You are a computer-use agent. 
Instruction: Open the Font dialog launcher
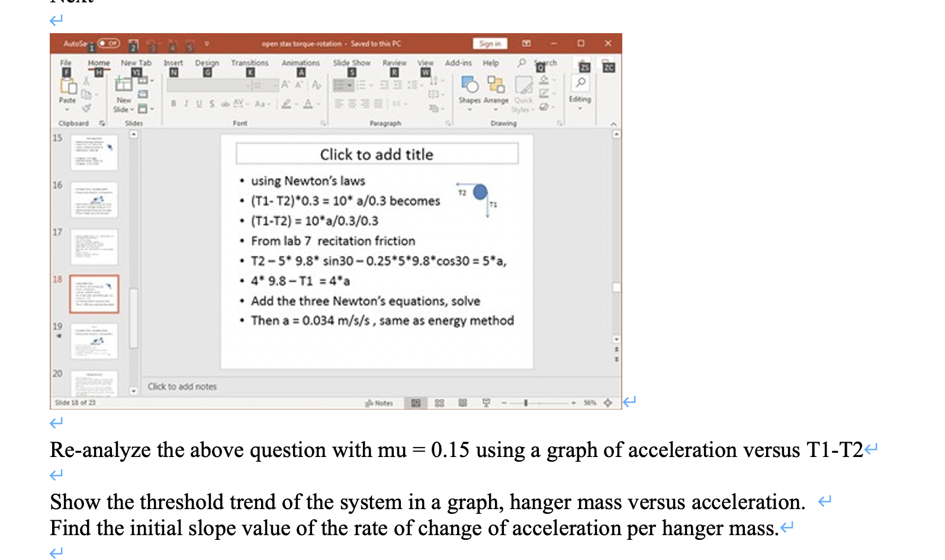click(323, 123)
